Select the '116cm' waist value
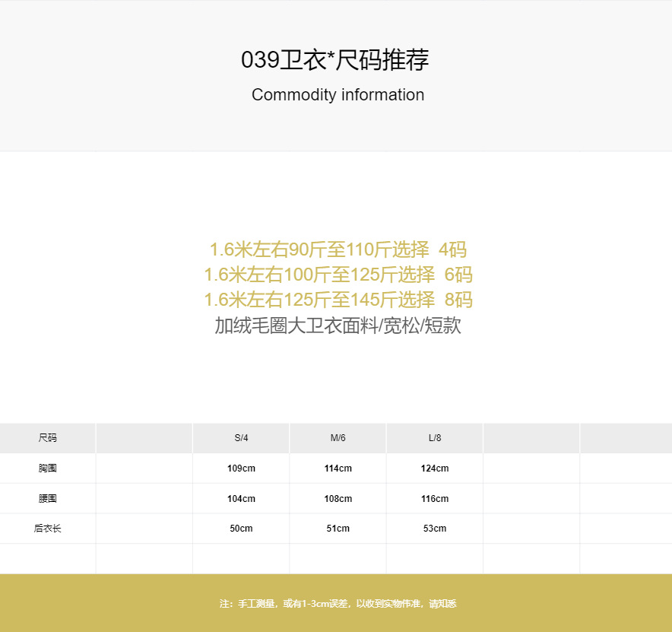672x632 pixels. point(435,499)
